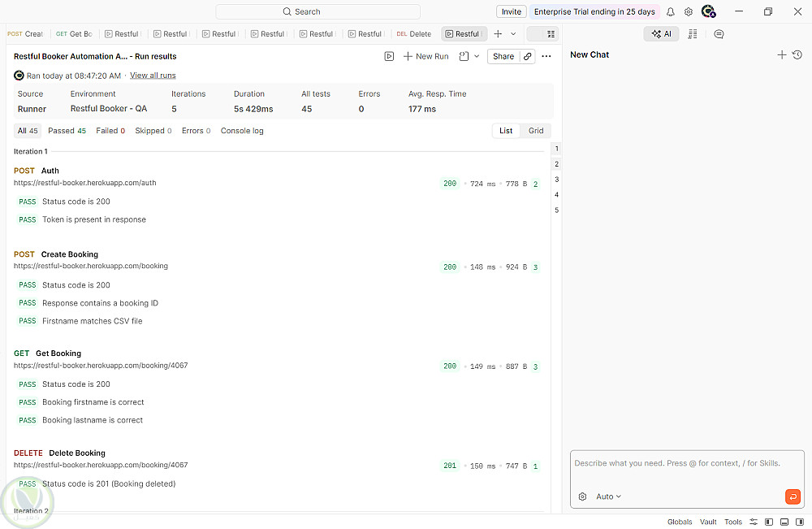
Task: Add a new tab with plus icon
Action: pyautogui.click(x=498, y=33)
